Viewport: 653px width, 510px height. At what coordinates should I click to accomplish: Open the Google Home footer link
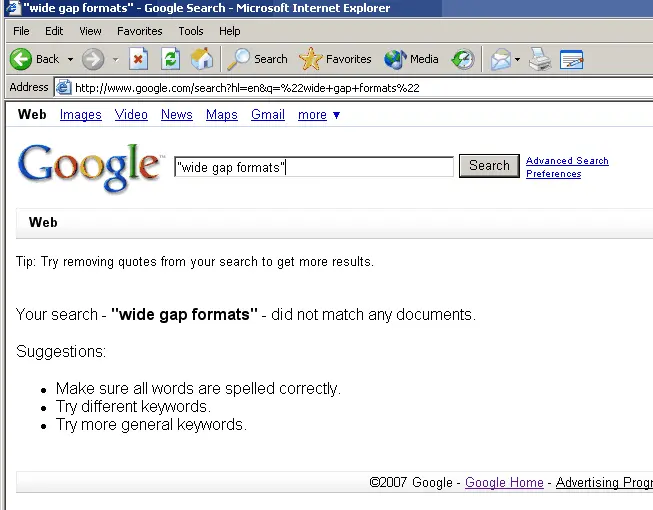[504, 482]
